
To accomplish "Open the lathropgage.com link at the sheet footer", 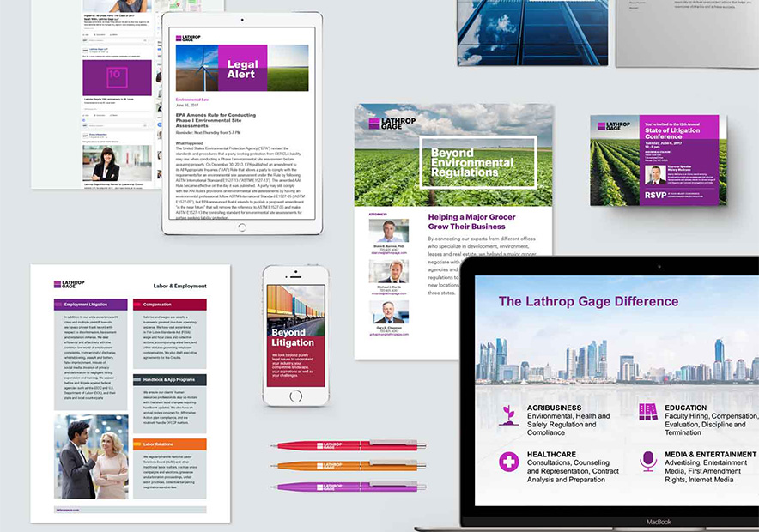I will [68, 510].
